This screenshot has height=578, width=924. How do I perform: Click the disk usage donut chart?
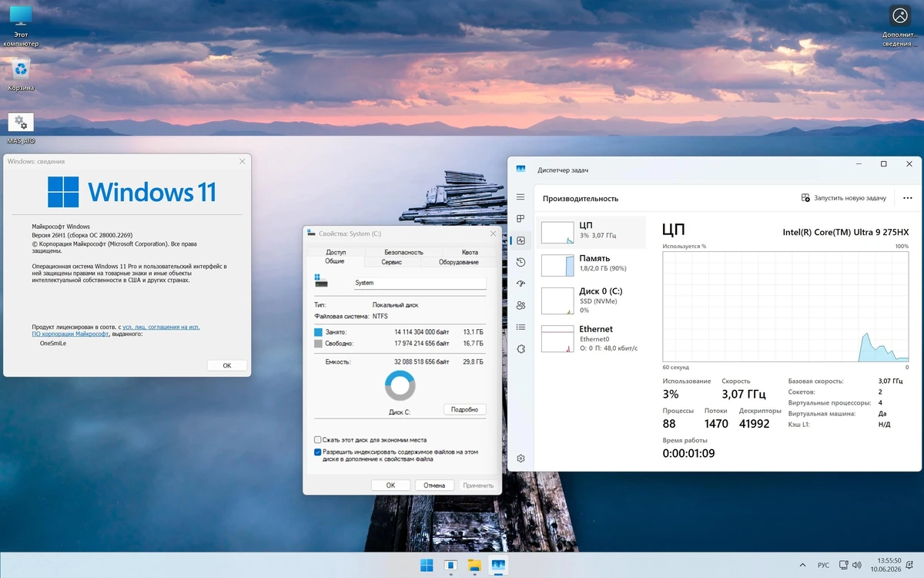tap(400, 385)
